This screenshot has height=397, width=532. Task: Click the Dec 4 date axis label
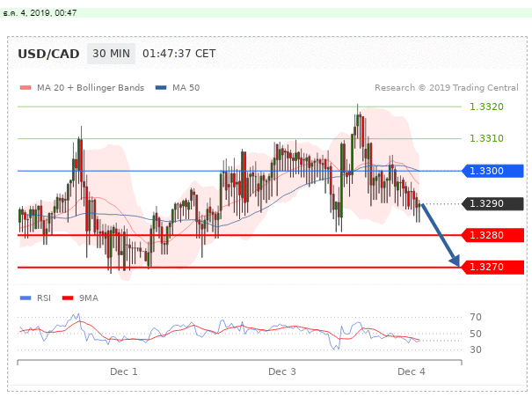click(412, 371)
